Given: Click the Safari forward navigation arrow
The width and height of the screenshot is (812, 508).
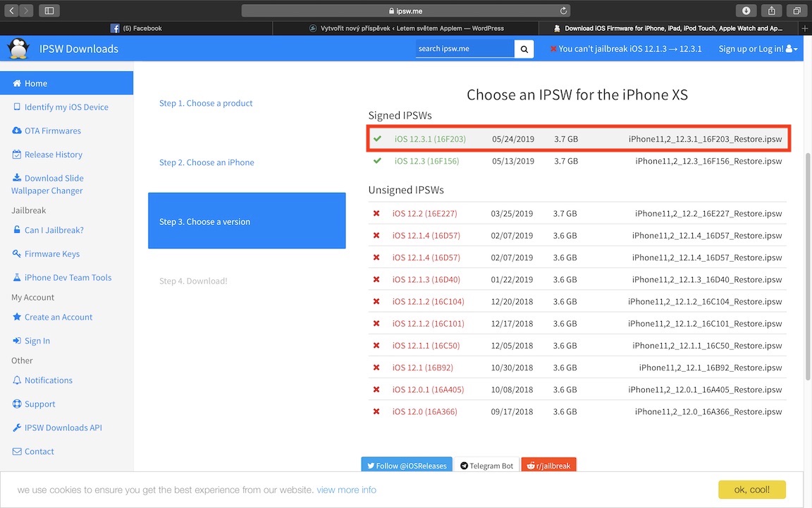Looking at the screenshot, I should pyautogui.click(x=26, y=11).
